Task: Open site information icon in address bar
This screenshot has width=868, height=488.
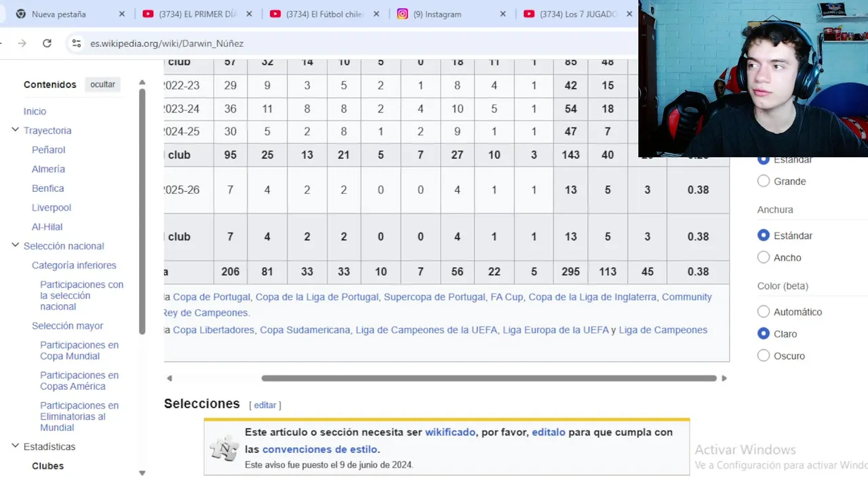Action: click(x=77, y=43)
